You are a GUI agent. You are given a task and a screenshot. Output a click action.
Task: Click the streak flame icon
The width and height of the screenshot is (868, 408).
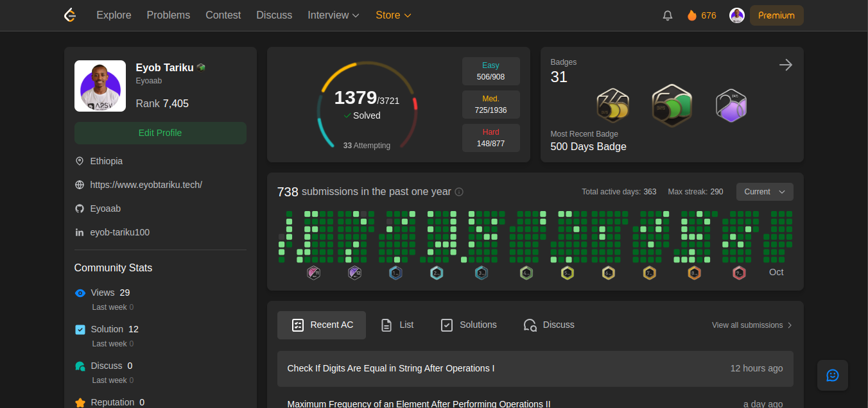(692, 15)
